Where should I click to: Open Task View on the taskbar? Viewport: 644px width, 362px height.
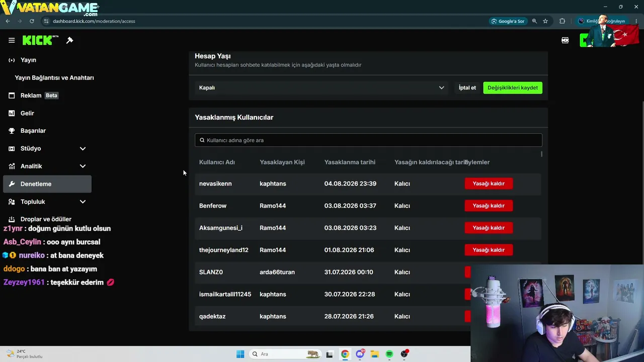click(x=330, y=354)
